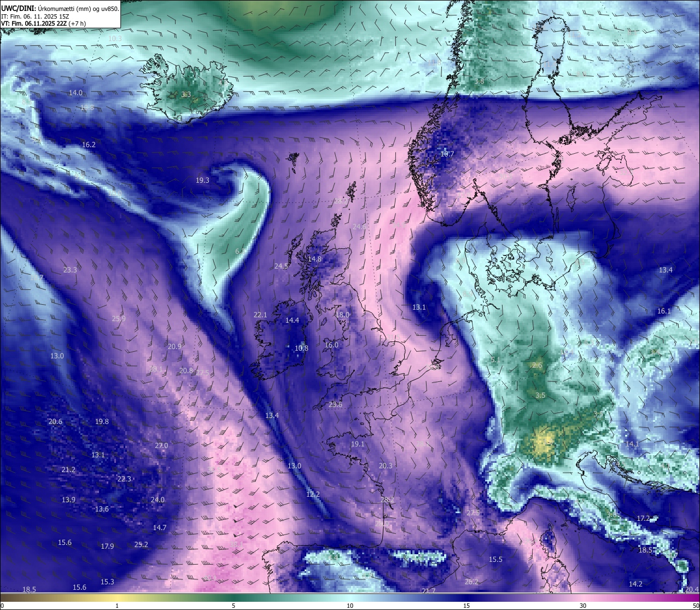This screenshot has height=610, width=700.
Task: Click the 'IT: Fim. 06. 11. 2025 15Z' line
Action: (35, 16)
